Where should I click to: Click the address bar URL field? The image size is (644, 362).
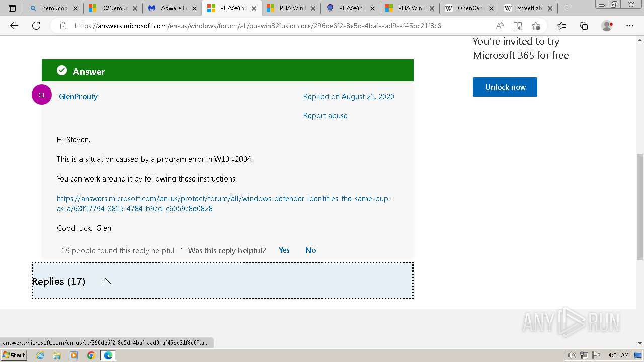pos(258,26)
